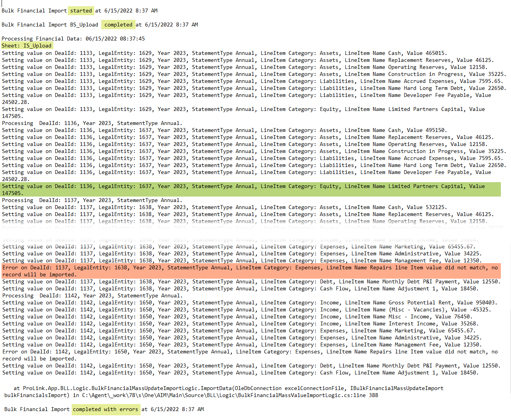The width and height of the screenshot is (511, 420).
Task: Click DealId 1136 Developer Fee Payable line
Action: click(247, 176)
